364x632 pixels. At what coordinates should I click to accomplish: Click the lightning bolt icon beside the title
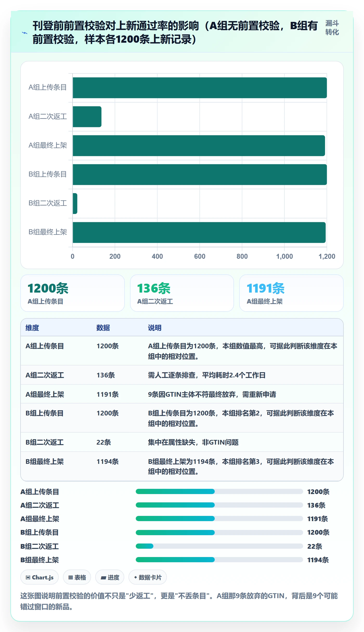[25, 33]
